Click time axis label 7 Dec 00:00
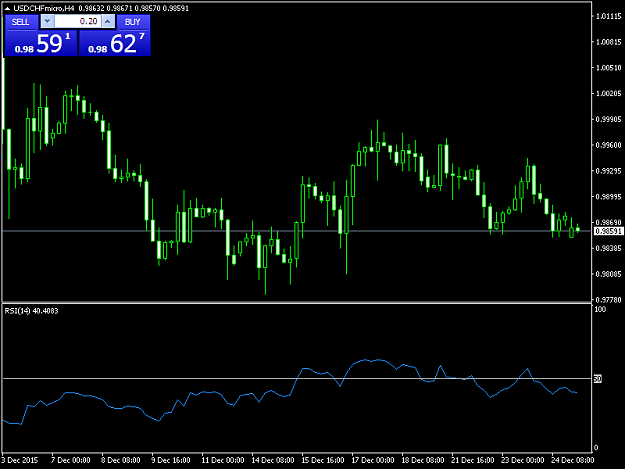 tap(71, 460)
